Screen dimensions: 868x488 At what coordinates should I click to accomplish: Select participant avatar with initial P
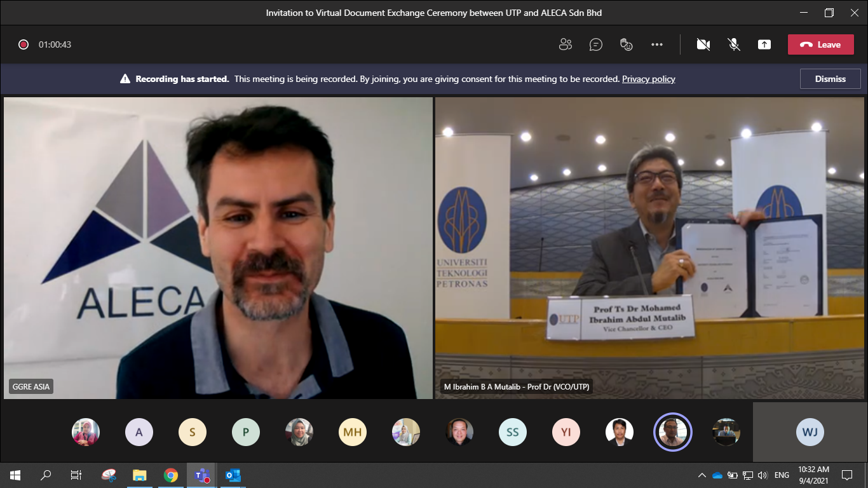pyautogui.click(x=246, y=432)
